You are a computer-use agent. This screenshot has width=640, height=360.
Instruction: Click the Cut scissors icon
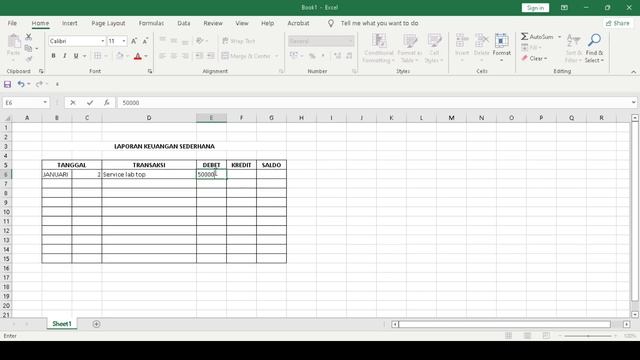pyautogui.click(x=29, y=37)
